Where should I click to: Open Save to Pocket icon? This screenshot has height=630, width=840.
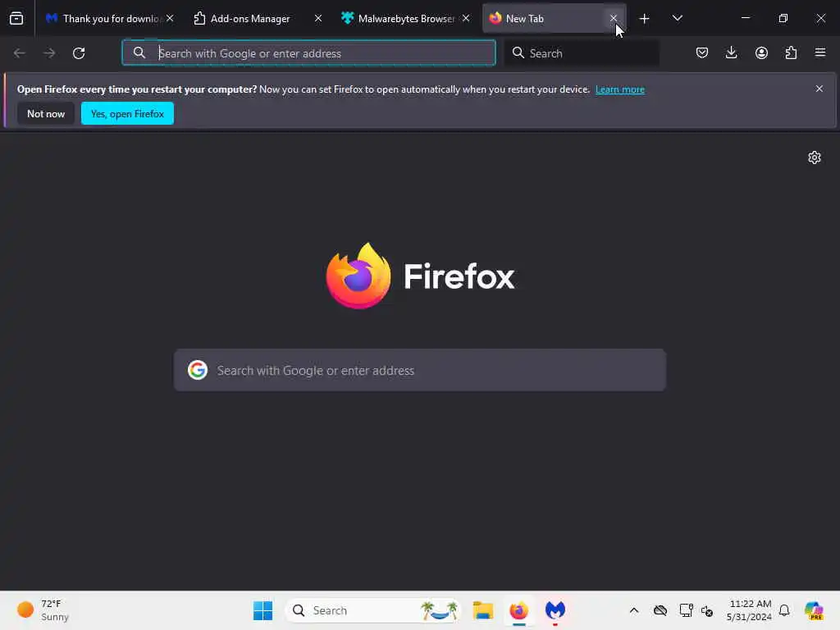pyautogui.click(x=702, y=52)
